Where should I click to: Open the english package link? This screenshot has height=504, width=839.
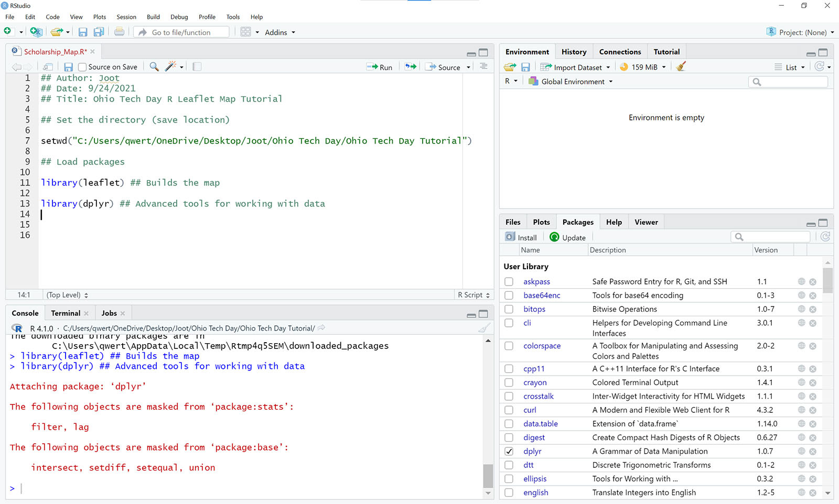[x=535, y=492]
